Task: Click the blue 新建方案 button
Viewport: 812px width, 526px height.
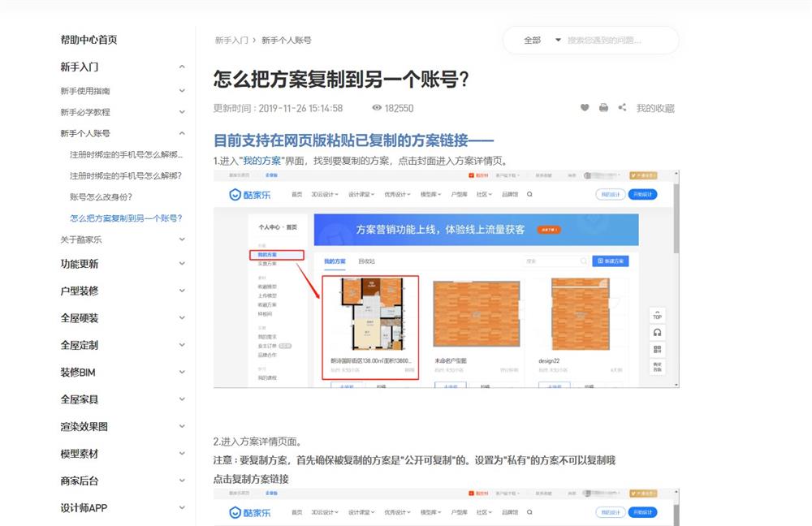Action: click(x=611, y=261)
